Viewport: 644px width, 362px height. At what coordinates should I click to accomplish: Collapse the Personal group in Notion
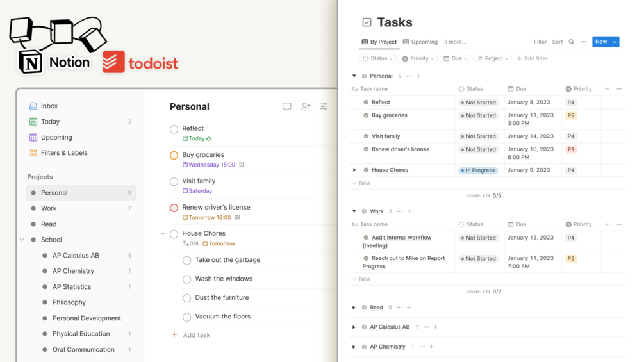tap(354, 76)
